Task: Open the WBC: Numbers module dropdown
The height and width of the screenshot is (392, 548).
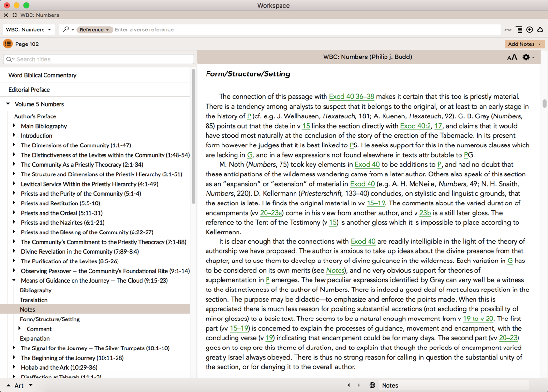Action: point(29,30)
